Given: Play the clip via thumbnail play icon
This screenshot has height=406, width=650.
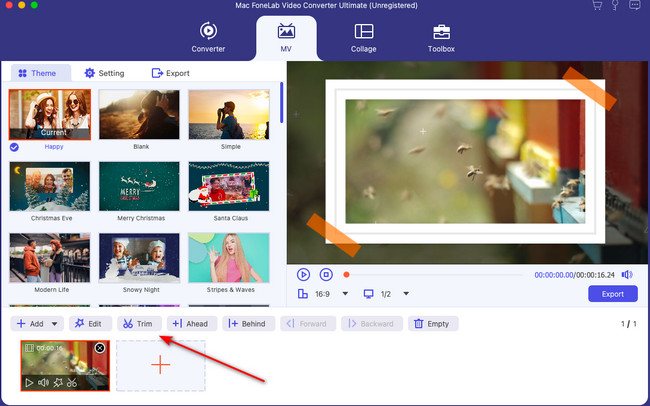Looking at the screenshot, I should click(29, 383).
